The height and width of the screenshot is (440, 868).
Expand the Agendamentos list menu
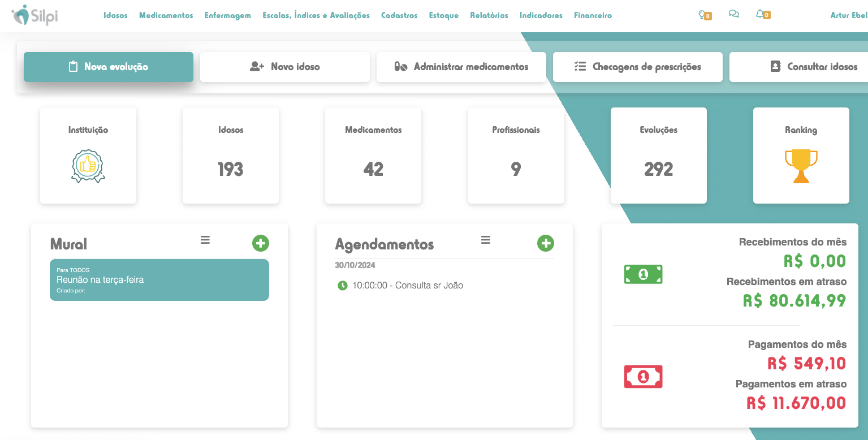tap(486, 240)
